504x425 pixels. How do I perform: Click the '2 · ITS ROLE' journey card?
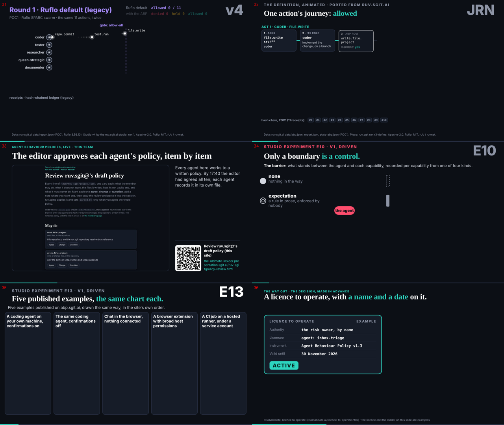click(x=317, y=41)
